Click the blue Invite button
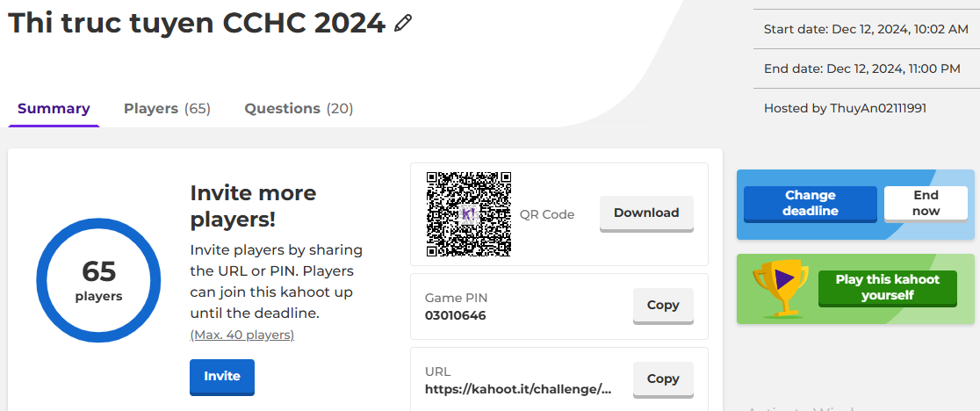 (x=222, y=377)
